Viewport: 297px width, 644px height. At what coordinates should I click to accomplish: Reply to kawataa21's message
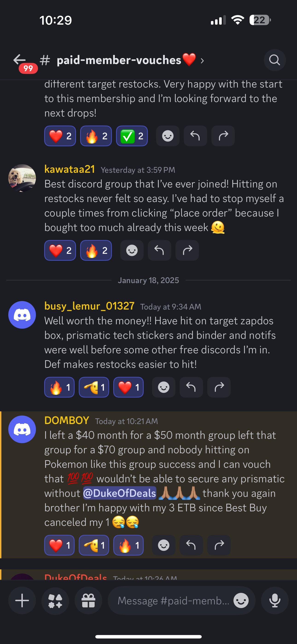point(159,250)
